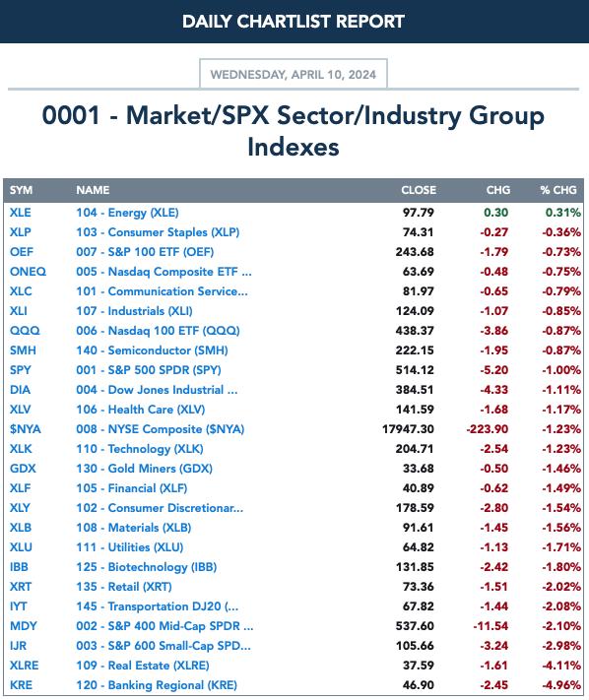Image resolution: width=589 pixels, height=700 pixels.
Task: Click the XLP ticker symbol
Action: pyautogui.click(x=21, y=232)
